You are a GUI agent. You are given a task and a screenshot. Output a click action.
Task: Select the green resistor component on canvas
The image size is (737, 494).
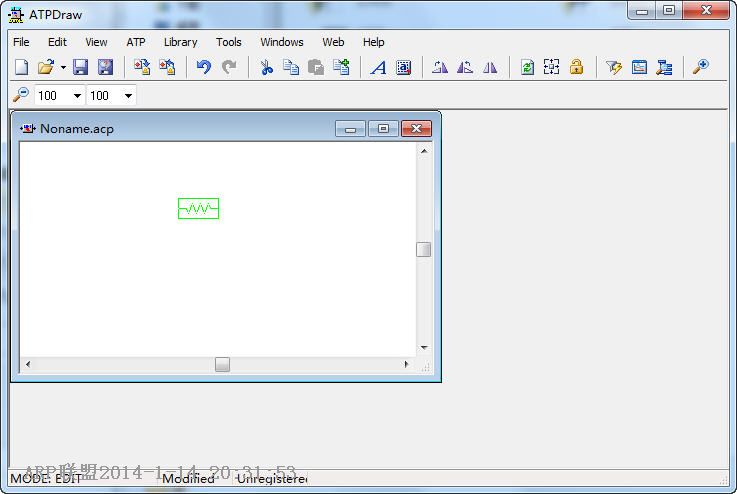198,208
